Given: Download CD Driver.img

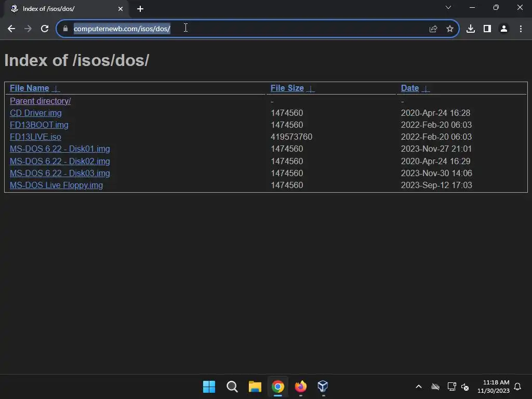Looking at the screenshot, I should (36, 113).
